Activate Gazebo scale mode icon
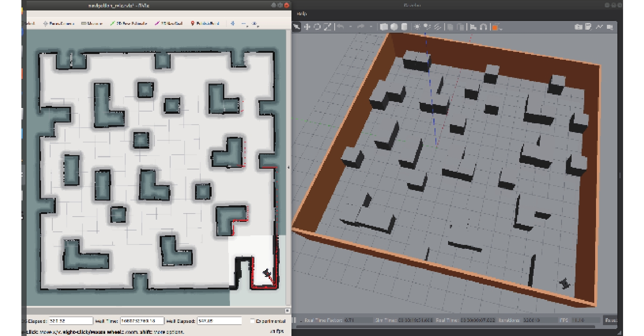The height and width of the screenshot is (336, 644). point(328,27)
